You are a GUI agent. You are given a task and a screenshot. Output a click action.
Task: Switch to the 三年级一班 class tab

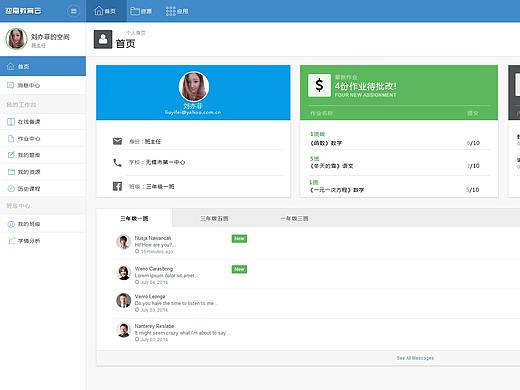coord(134,218)
